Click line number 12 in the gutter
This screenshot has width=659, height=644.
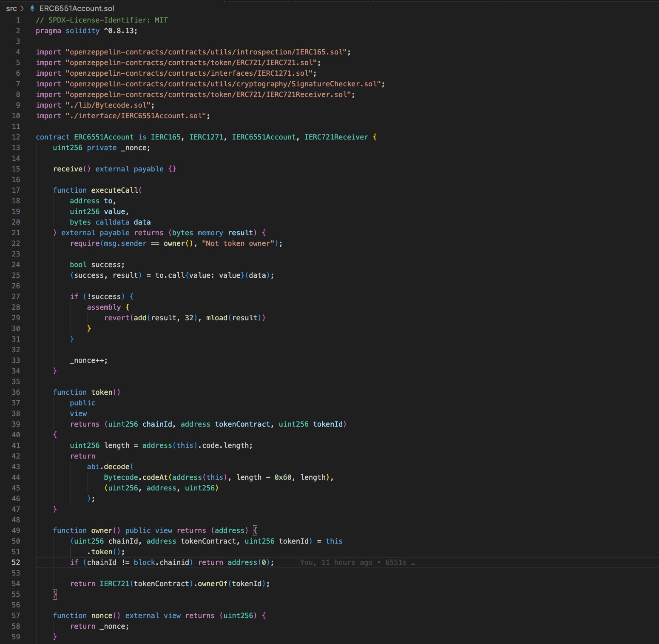pyautogui.click(x=16, y=137)
